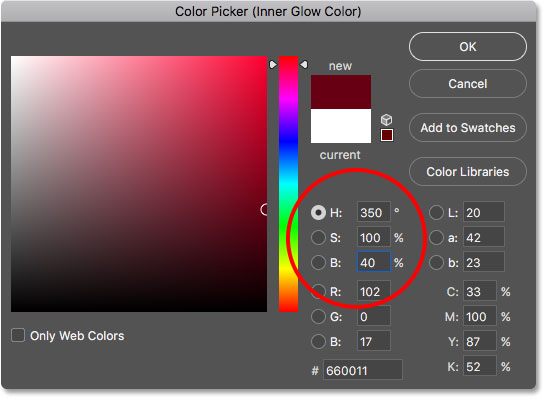Click inside the color saturation field
Viewport: 544px width, 398px height.
tap(139, 184)
